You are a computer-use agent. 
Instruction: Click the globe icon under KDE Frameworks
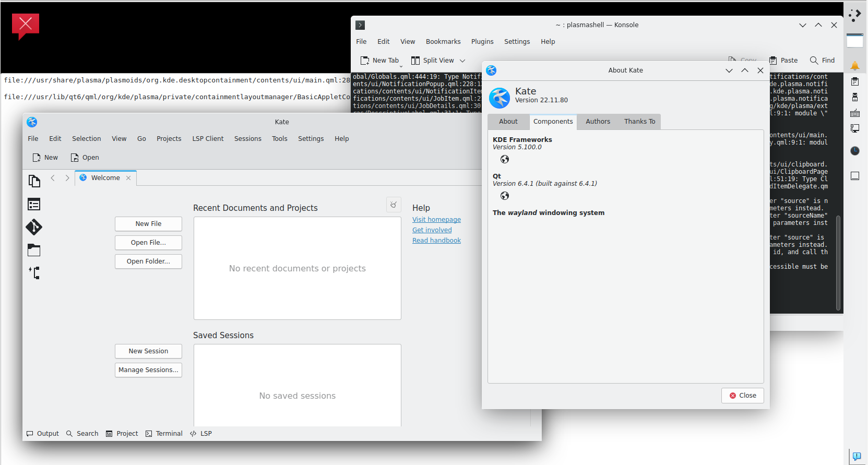504,160
